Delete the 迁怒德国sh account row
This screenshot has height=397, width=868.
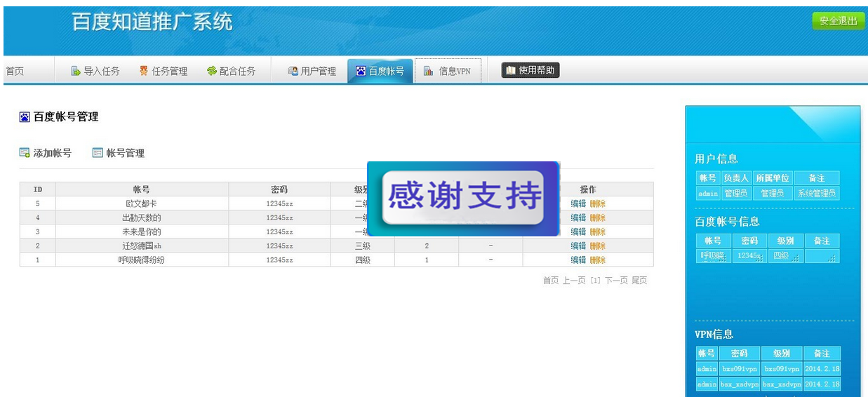(x=597, y=245)
